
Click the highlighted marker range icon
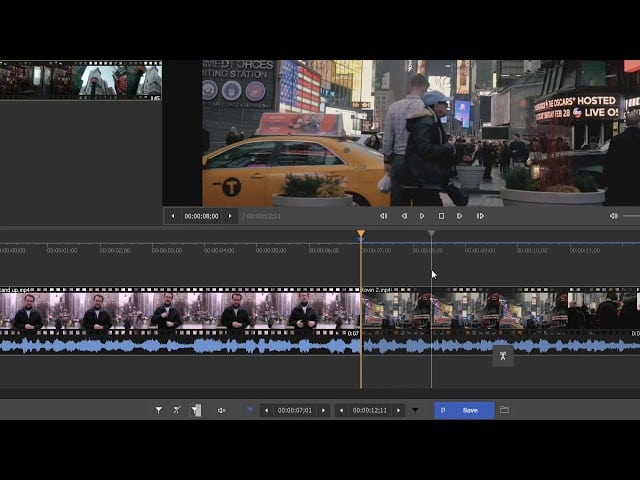196,410
